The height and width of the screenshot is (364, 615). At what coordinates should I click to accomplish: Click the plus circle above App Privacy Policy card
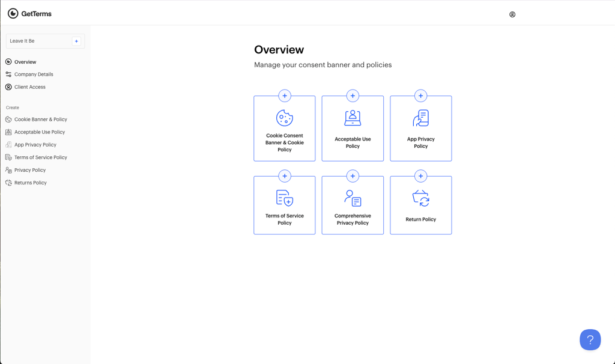pos(421,96)
